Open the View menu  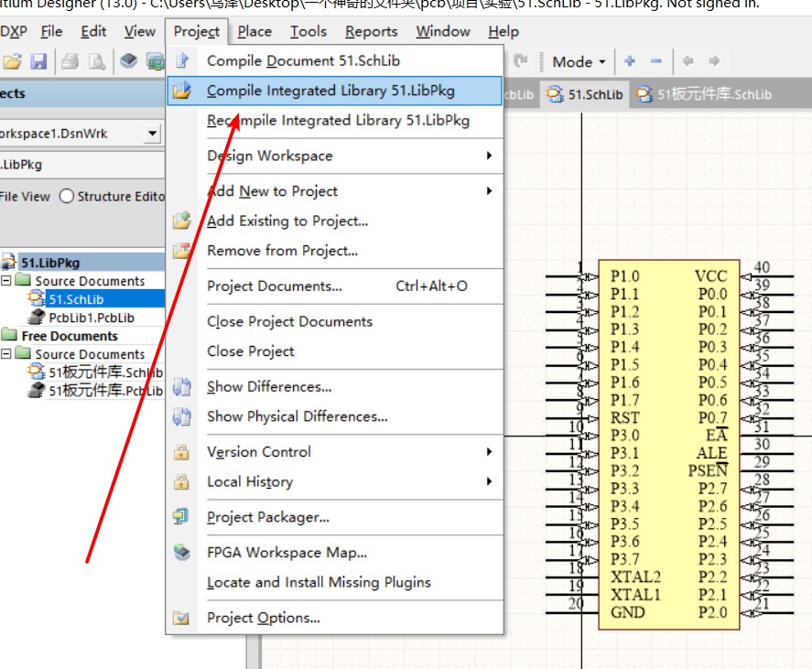click(x=139, y=32)
